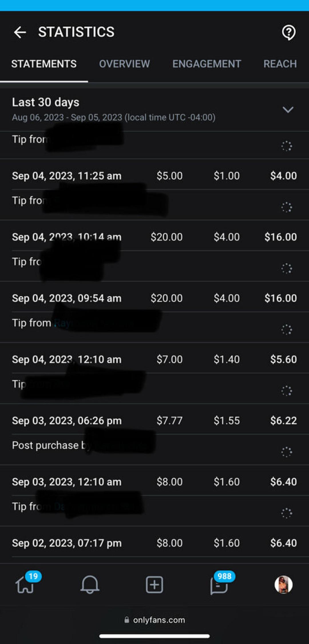309x644 pixels.
Task: Tap the back arrow beside STATISTICS
Action: [20, 32]
